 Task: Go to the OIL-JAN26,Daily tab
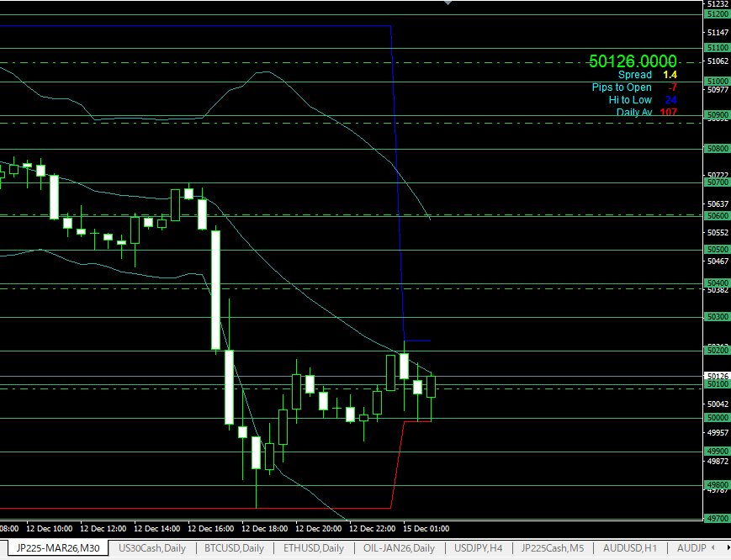[x=400, y=548]
